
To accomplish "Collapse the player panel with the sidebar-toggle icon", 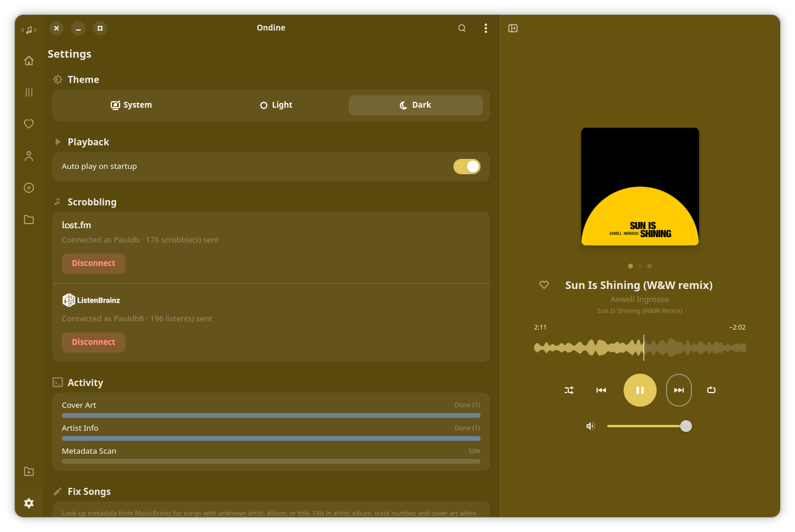I will 512,28.
